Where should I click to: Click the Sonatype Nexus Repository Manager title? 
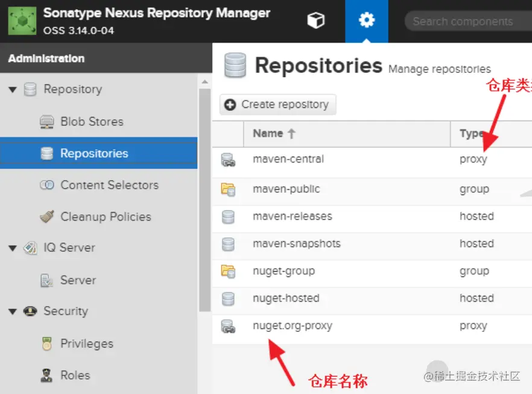click(156, 13)
